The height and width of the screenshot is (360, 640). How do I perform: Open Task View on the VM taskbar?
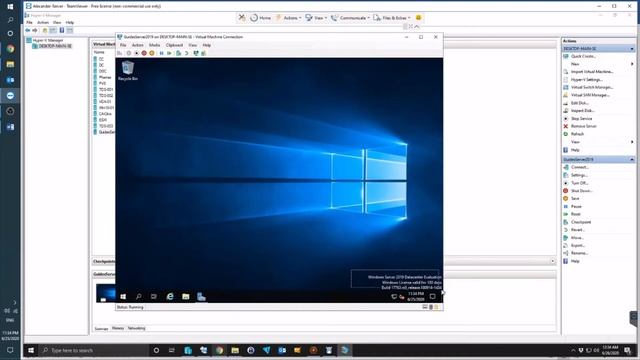coord(154,296)
